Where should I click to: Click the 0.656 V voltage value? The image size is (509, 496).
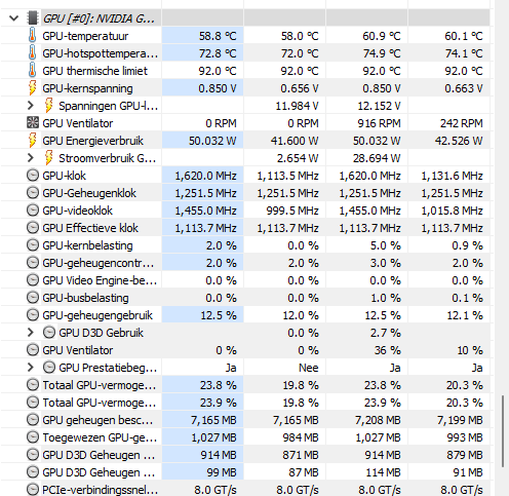coord(299,88)
